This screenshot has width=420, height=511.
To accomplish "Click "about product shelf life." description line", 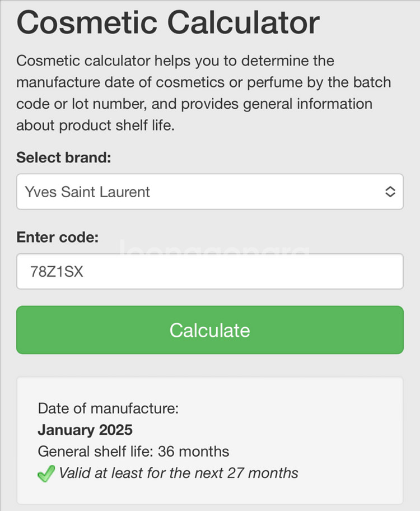I will pyautogui.click(x=95, y=126).
